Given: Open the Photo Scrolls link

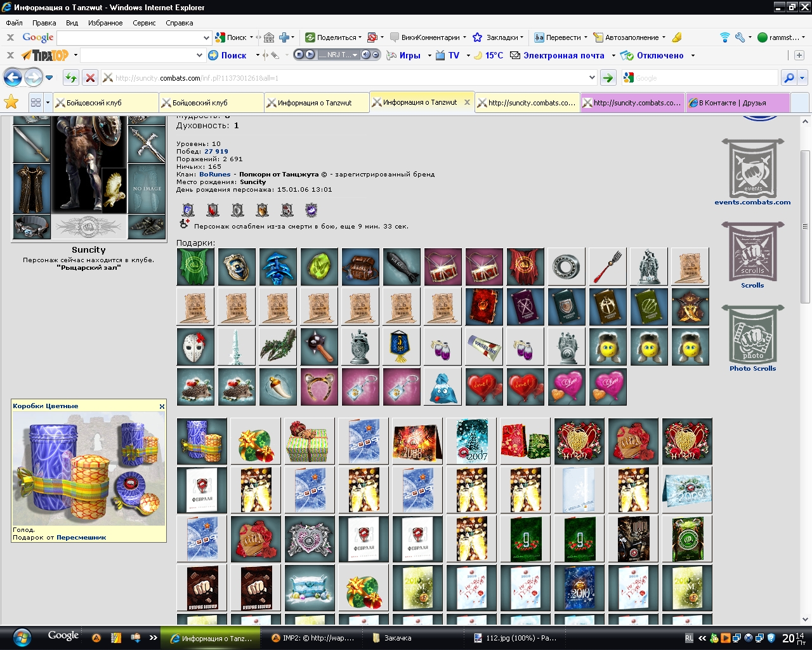Looking at the screenshot, I should (x=752, y=368).
